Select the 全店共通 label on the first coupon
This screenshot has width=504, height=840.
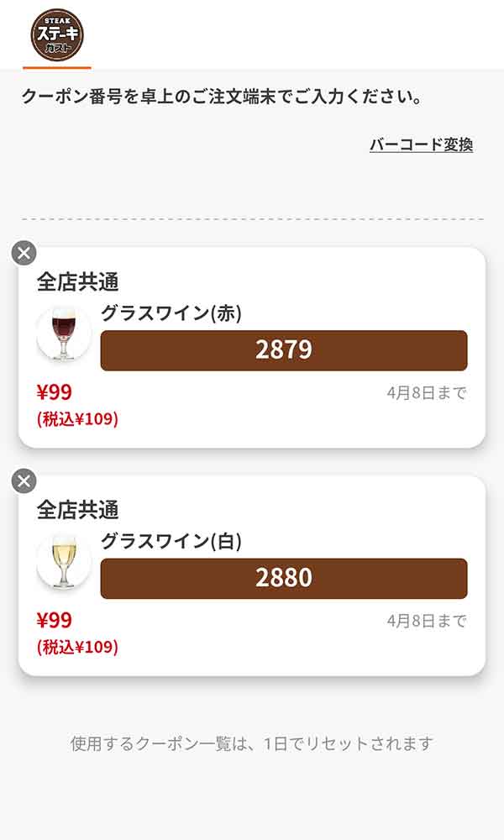tap(67, 281)
